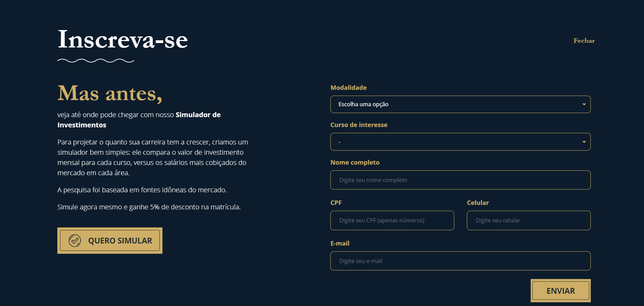Open the Modalidade dropdown showing Escolha uma opção

click(460, 105)
